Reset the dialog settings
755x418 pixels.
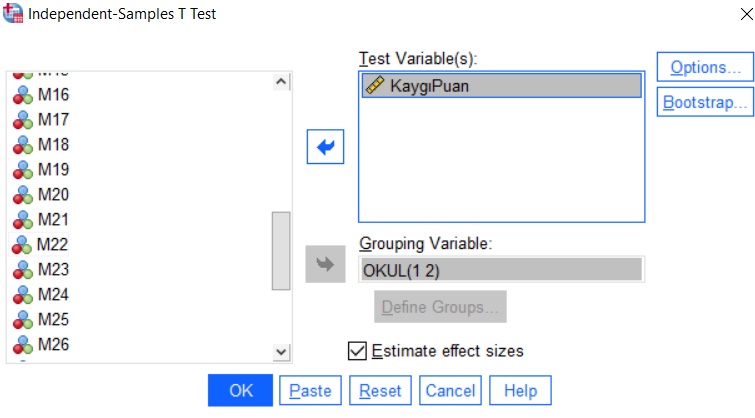[380, 391]
